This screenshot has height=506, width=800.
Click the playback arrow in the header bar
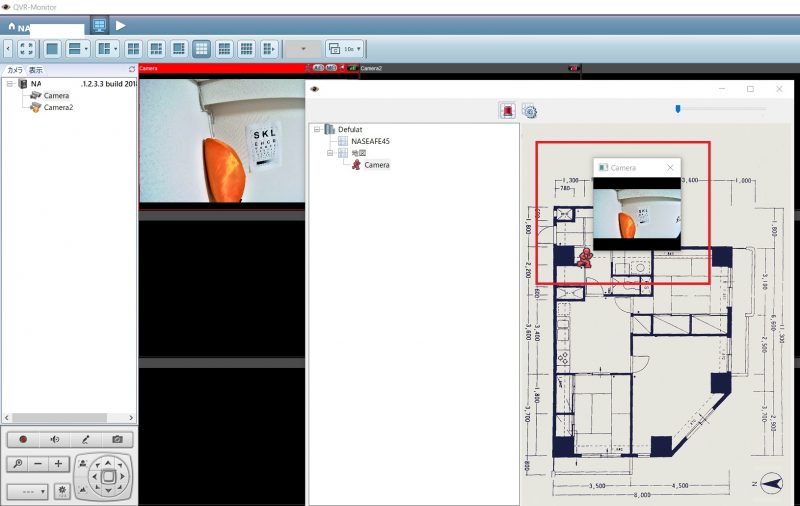[120, 26]
